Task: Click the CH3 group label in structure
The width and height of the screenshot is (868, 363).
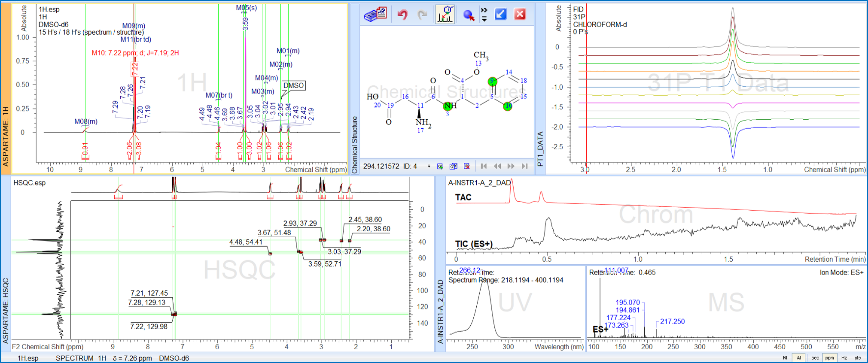Action: tap(481, 55)
